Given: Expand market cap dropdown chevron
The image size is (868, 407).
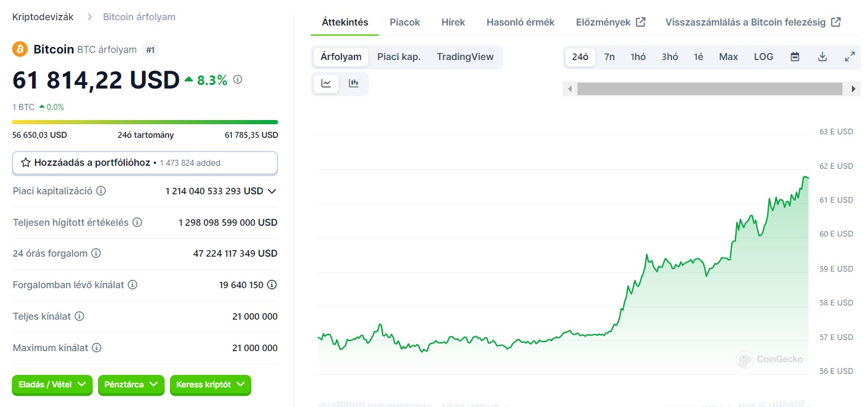Looking at the screenshot, I should [x=272, y=191].
